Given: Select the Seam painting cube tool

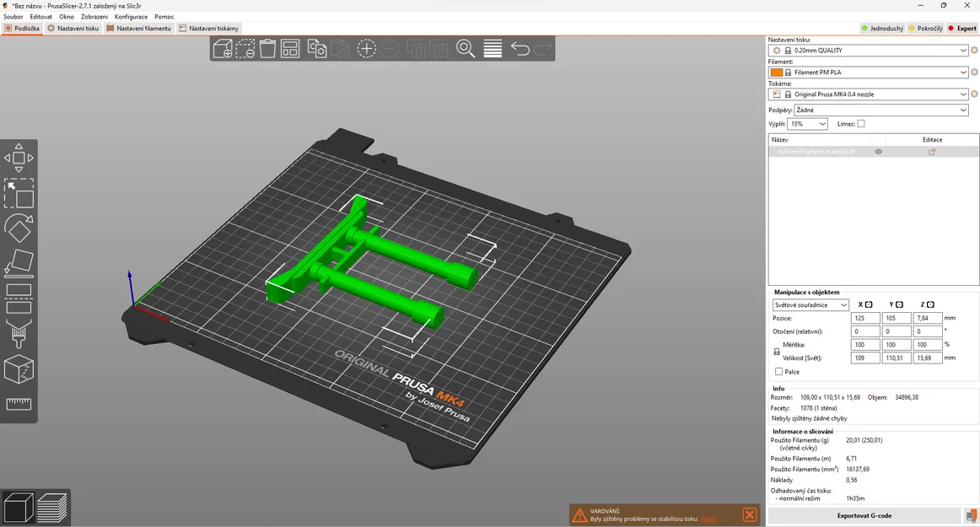Looking at the screenshot, I should tap(19, 368).
